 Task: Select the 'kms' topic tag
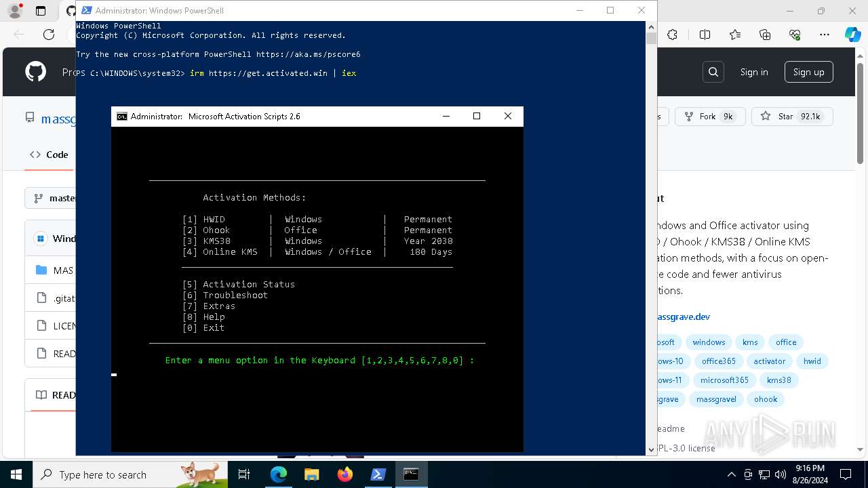[750, 342]
